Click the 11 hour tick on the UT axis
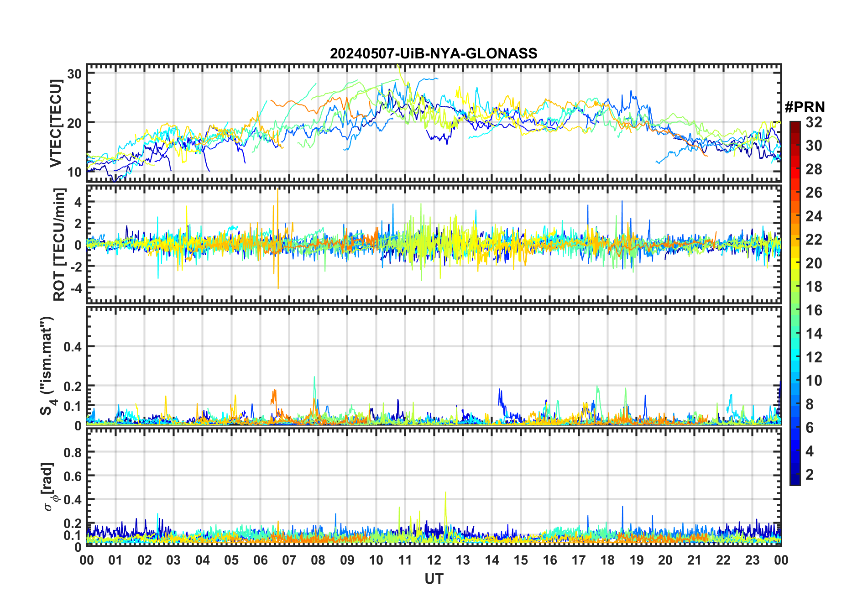 [405, 560]
